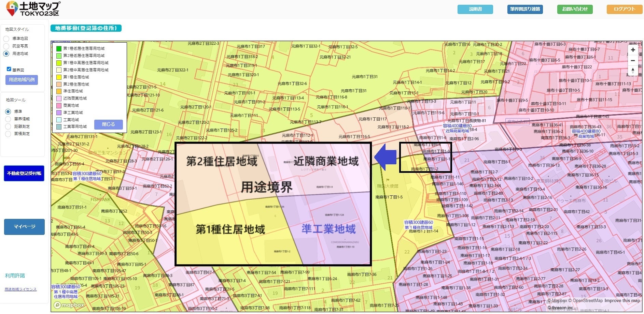The height and width of the screenshot is (314, 644).
Task: Click the 元麻布1丁目117 parcel label
Action: pyautogui.click(x=373, y=119)
